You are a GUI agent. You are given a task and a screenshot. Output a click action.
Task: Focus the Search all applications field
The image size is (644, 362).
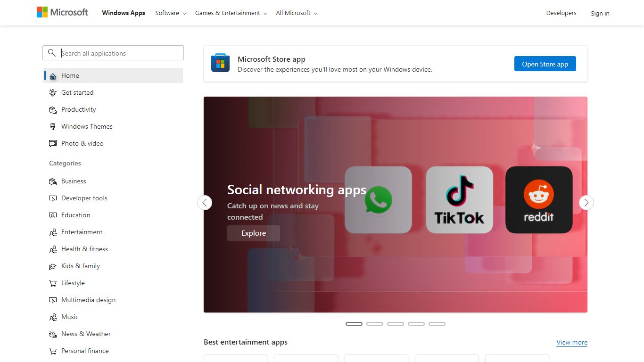pyautogui.click(x=113, y=53)
